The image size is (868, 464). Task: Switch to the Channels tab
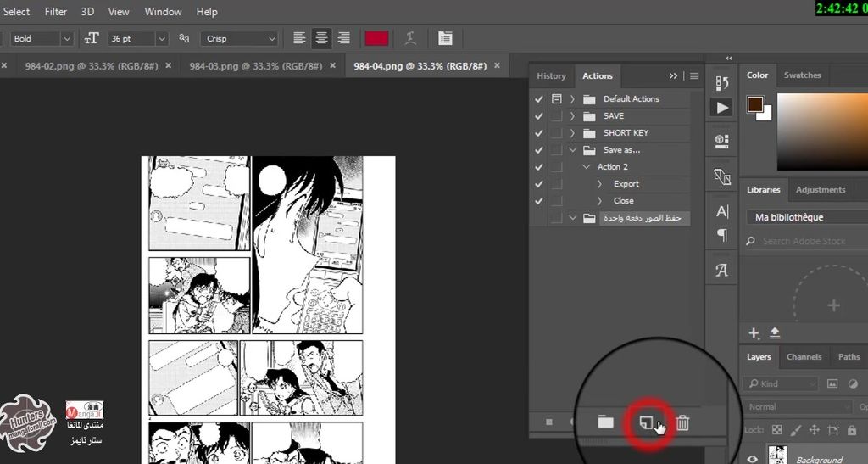(x=804, y=357)
